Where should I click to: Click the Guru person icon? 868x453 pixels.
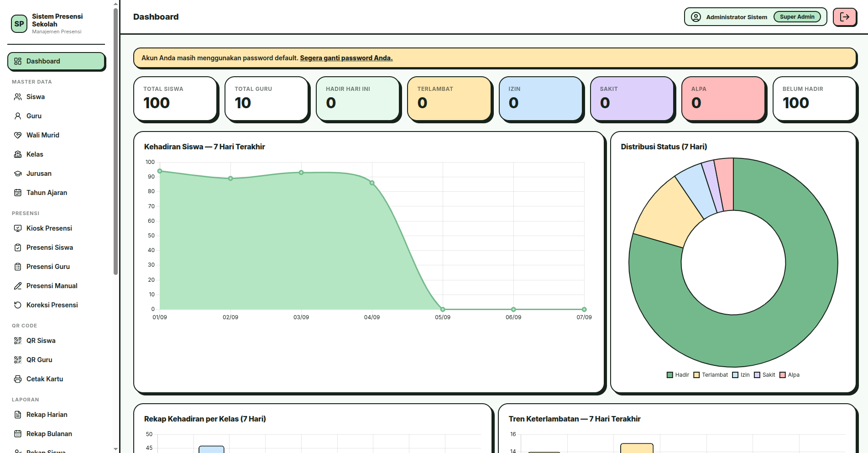tap(18, 116)
